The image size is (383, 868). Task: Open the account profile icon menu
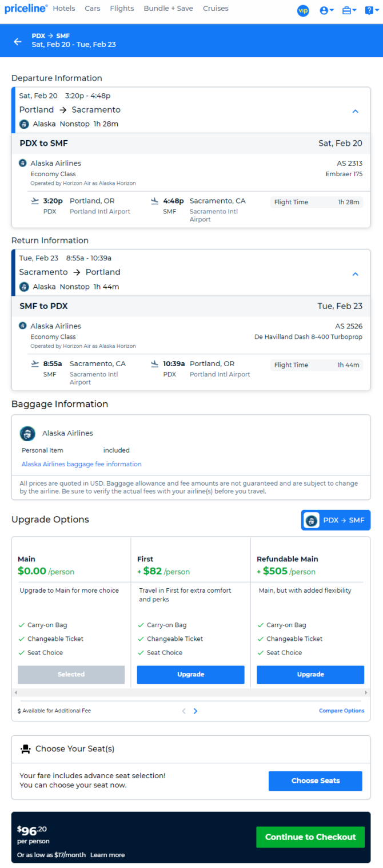click(326, 10)
